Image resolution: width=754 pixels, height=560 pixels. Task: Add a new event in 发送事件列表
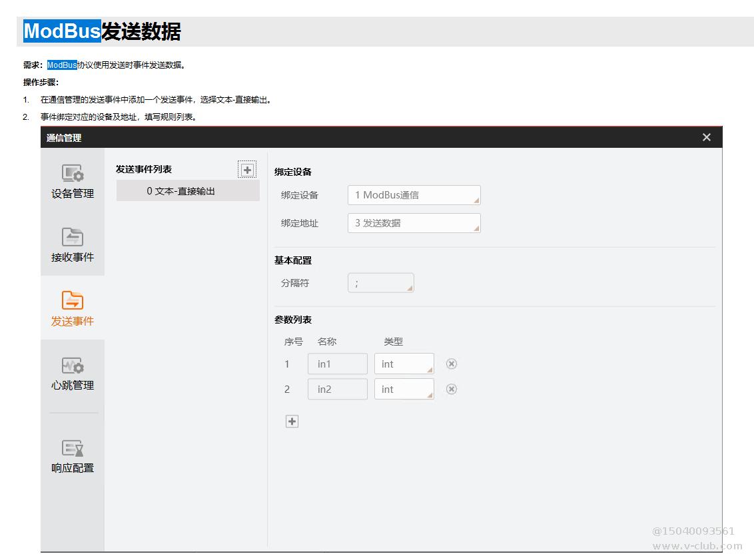pyautogui.click(x=247, y=170)
